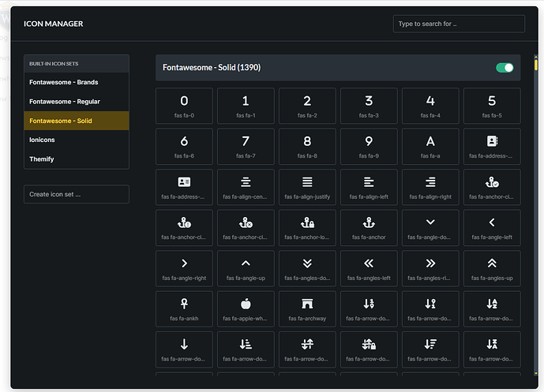
Task: Open Fontawesome - Brands icon set
Action: (77, 82)
